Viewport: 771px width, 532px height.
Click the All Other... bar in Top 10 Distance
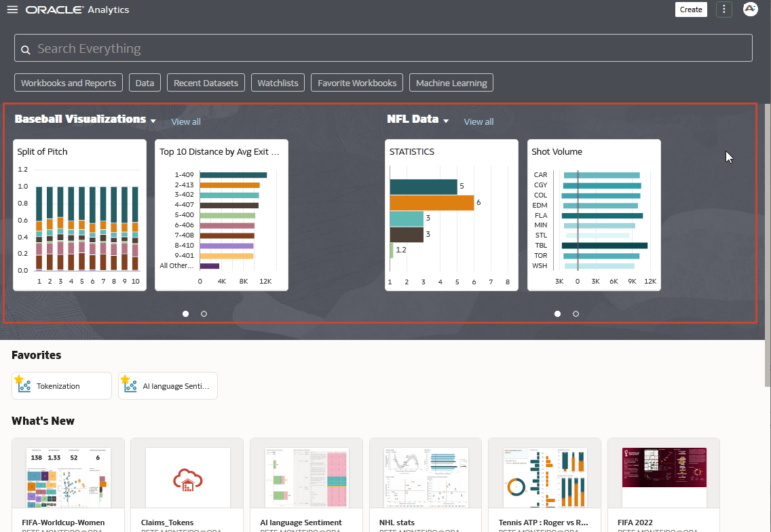pyautogui.click(x=210, y=266)
